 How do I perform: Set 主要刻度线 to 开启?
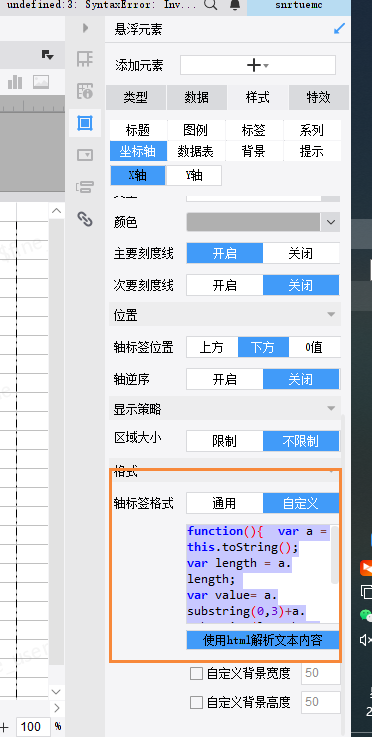pos(225,253)
